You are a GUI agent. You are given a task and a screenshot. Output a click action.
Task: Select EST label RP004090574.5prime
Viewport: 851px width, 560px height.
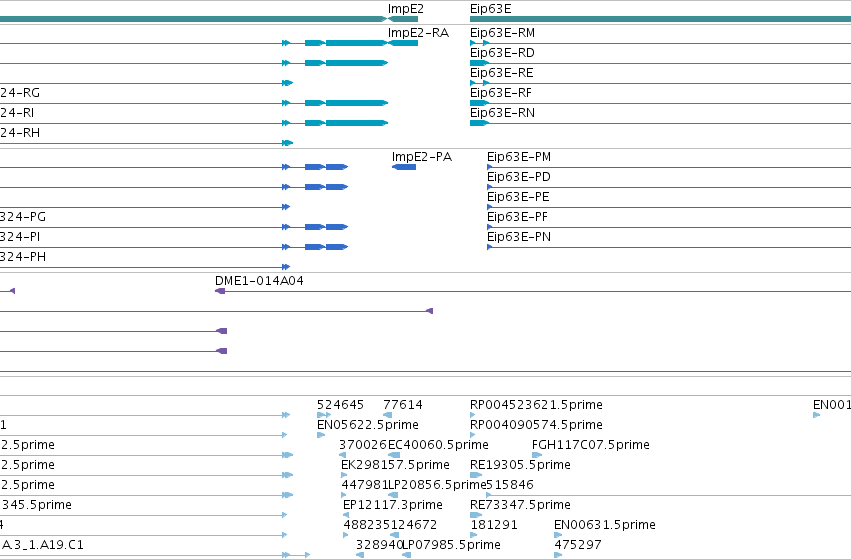click(536, 425)
